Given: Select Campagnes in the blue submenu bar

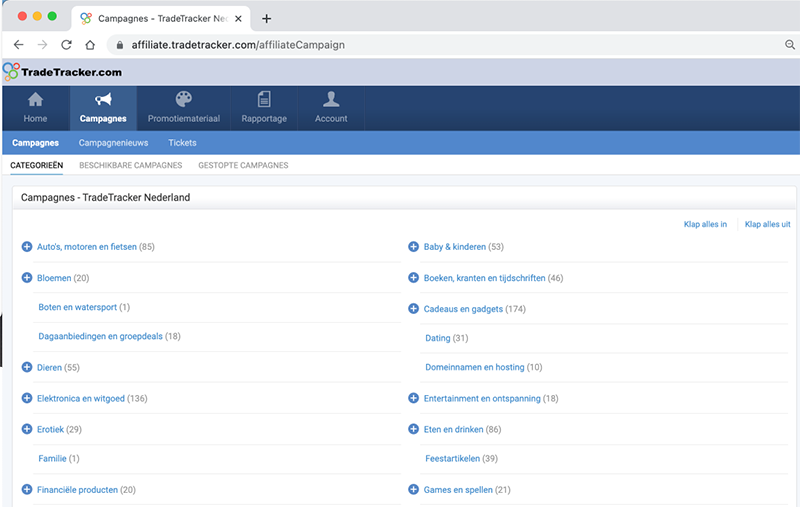Looking at the screenshot, I should point(35,143).
